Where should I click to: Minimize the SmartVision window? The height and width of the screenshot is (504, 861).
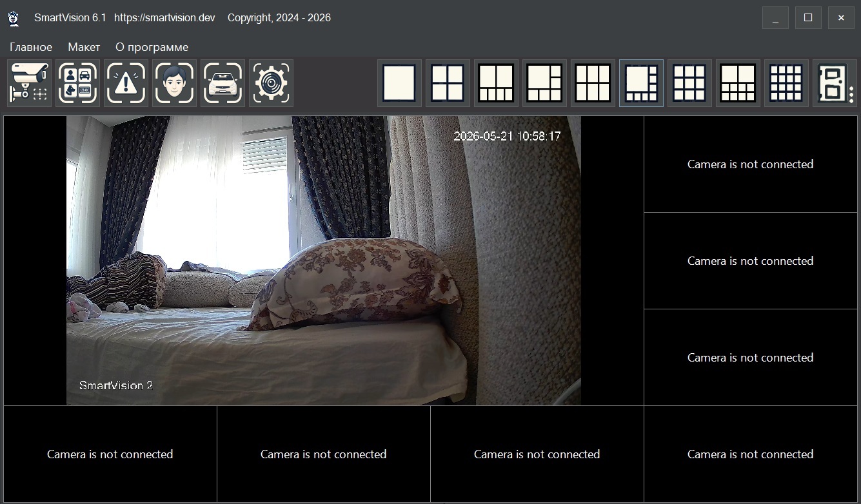pyautogui.click(x=775, y=18)
